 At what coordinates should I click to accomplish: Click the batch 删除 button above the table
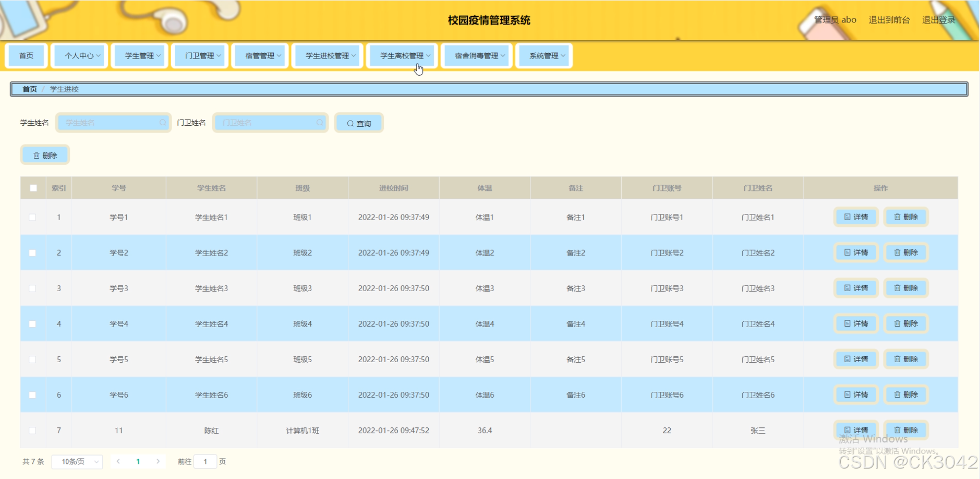[x=45, y=155]
